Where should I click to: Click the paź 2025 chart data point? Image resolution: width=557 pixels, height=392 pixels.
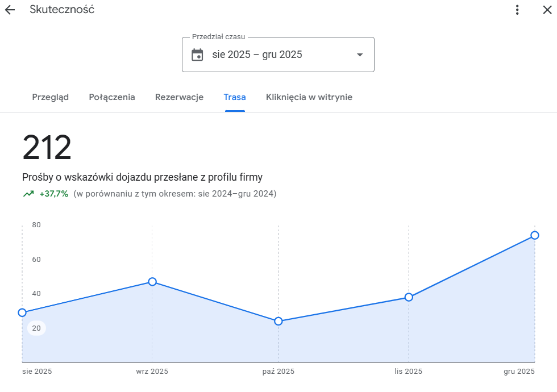click(278, 322)
